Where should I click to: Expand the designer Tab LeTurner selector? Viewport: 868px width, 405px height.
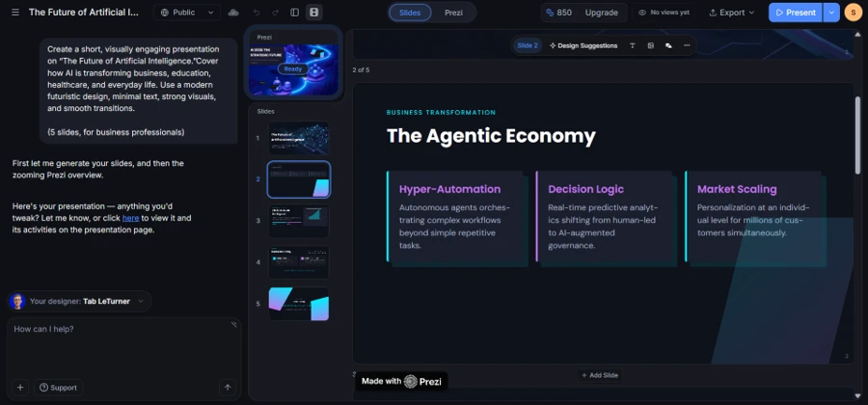coord(80,301)
